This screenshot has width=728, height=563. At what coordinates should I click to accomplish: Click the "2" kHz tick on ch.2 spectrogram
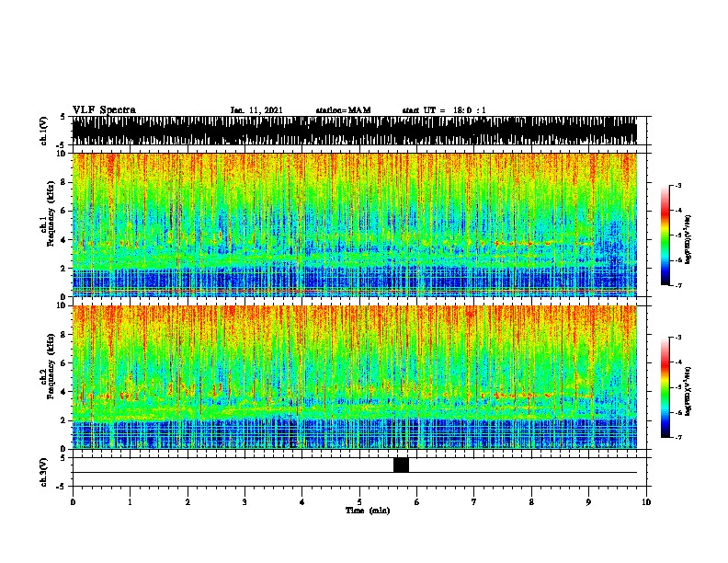coord(64,420)
